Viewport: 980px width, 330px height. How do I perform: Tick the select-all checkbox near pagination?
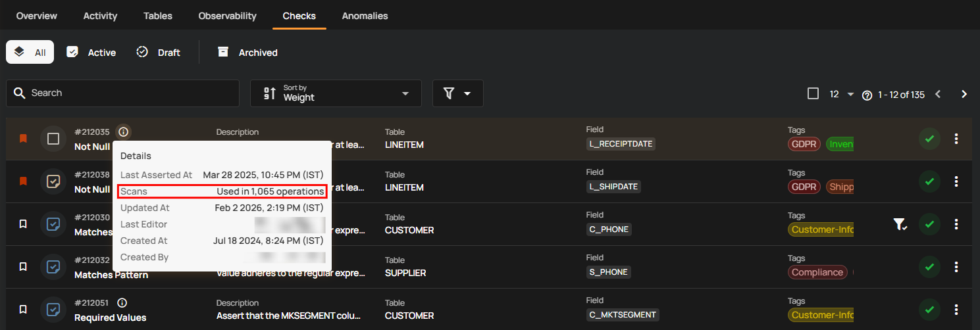coord(813,93)
